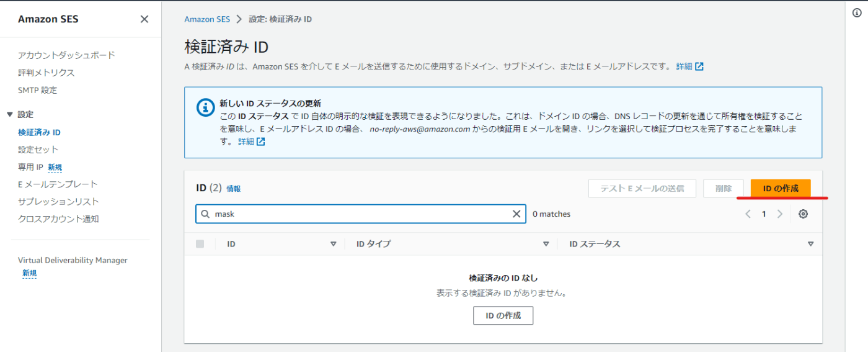The height and width of the screenshot is (352, 868).
Task: Click 設定: 検証済み ID breadcrumb text
Action: point(280,19)
